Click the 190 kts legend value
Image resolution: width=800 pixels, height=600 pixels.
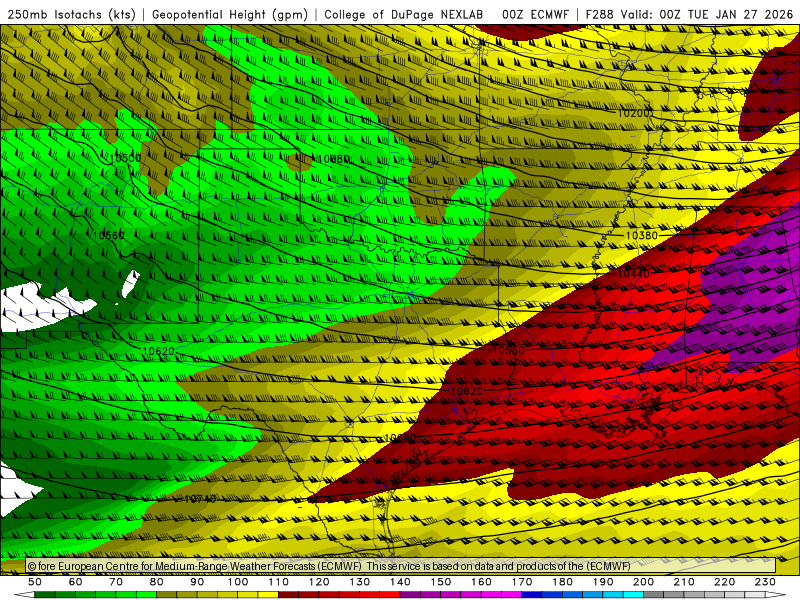(603, 582)
